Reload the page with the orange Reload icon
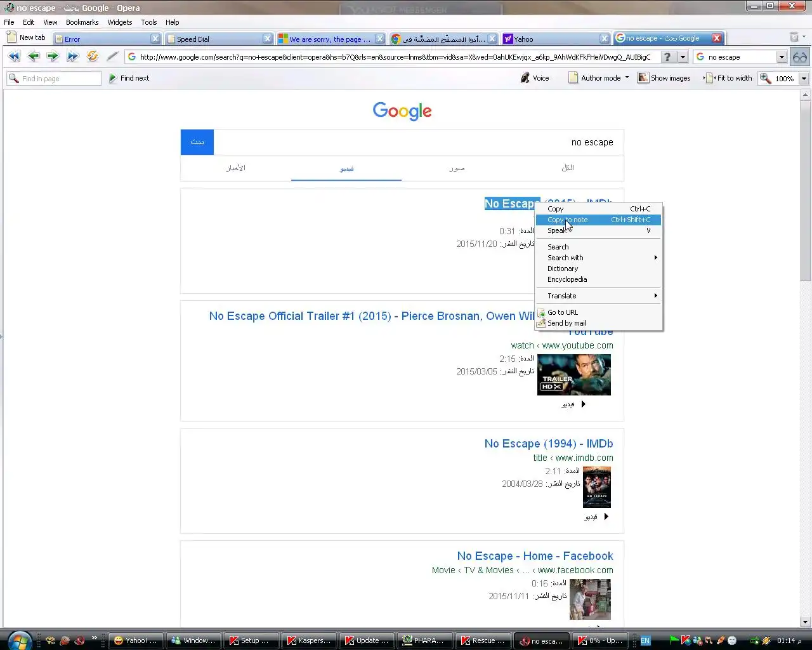The image size is (812, 650). tap(93, 56)
